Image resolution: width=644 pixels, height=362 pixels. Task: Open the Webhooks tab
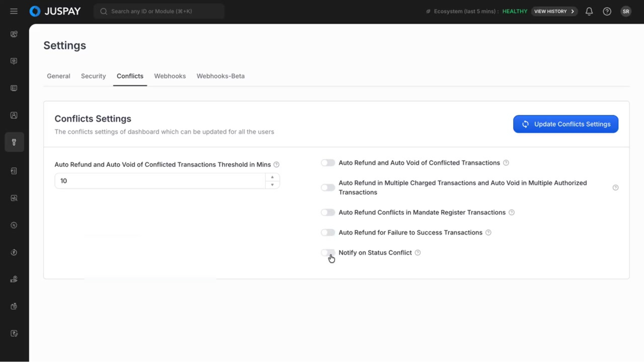tap(170, 76)
